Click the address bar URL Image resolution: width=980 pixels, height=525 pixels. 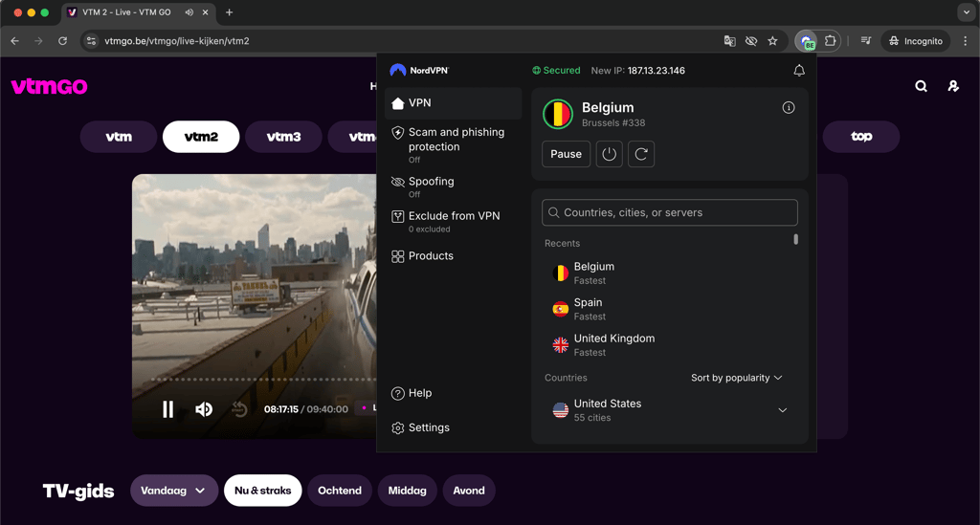click(x=177, y=41)
